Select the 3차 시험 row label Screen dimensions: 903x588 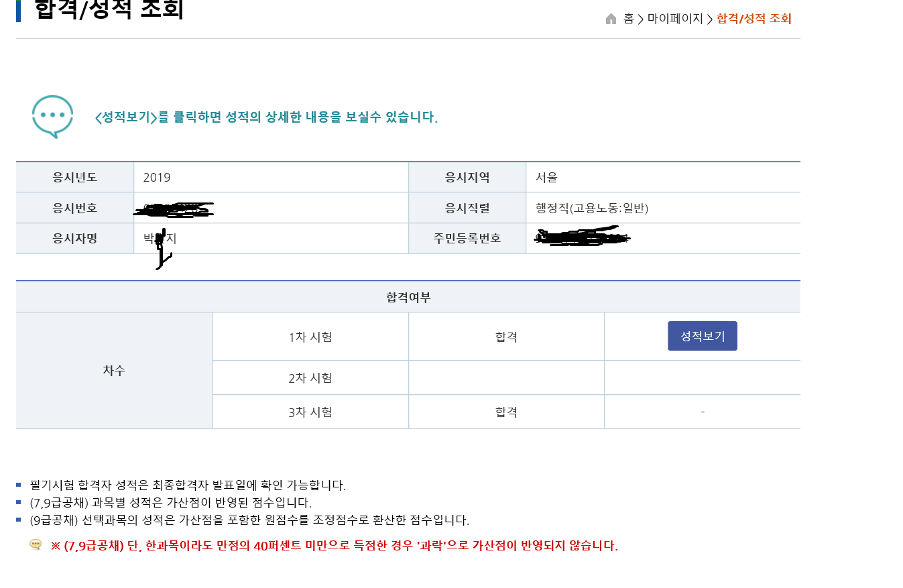(x=310, y=412)
